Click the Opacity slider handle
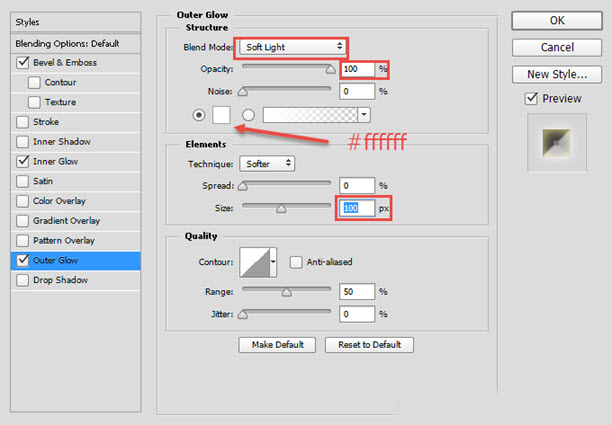Viewport: 612px width, 425px height. click(x=331, y=70)
